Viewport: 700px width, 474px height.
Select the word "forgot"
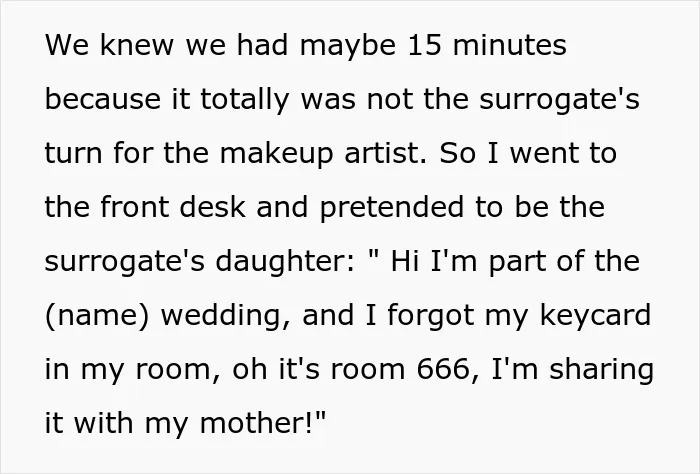[x=430, y=316]
